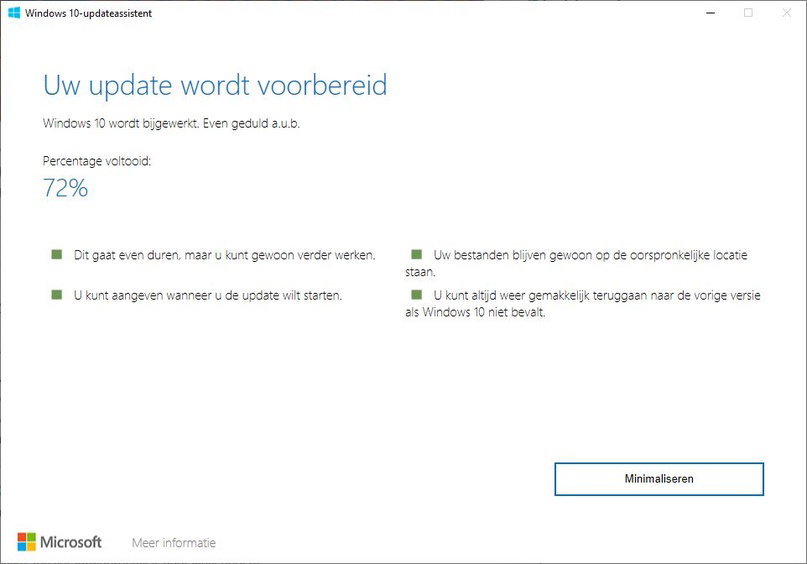Minimize the updateassistent window

tap(711, 13)
